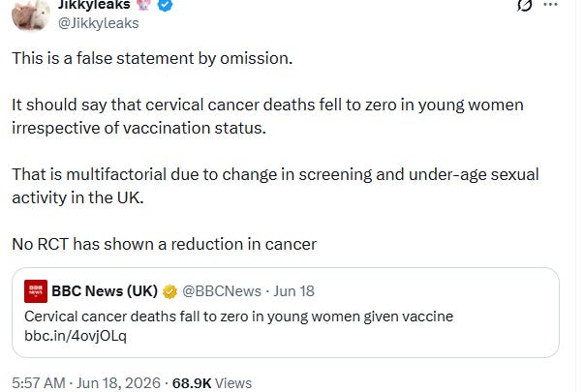Click the blue verified badge beside Jikkyleaks

pos(166,5)
